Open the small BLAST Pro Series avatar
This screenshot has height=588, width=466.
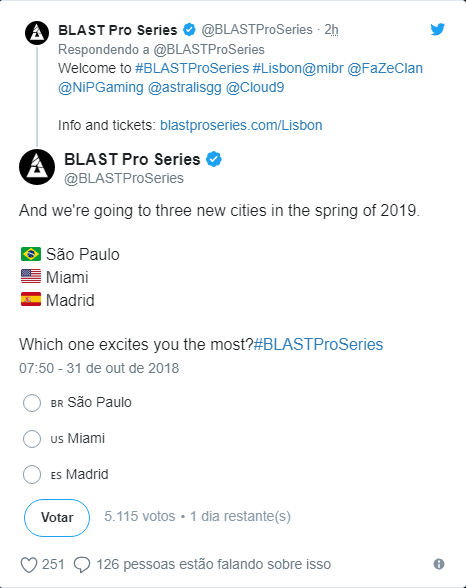click(37, 33)
